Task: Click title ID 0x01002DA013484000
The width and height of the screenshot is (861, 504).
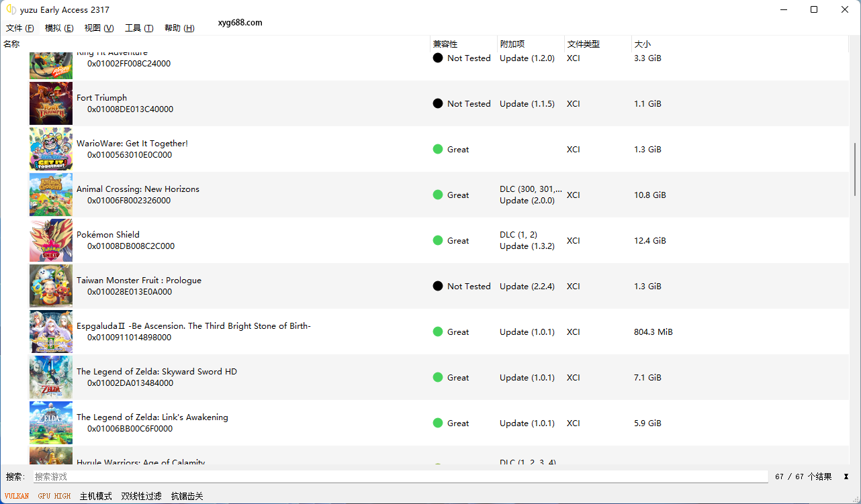Action: coord(130,383)
